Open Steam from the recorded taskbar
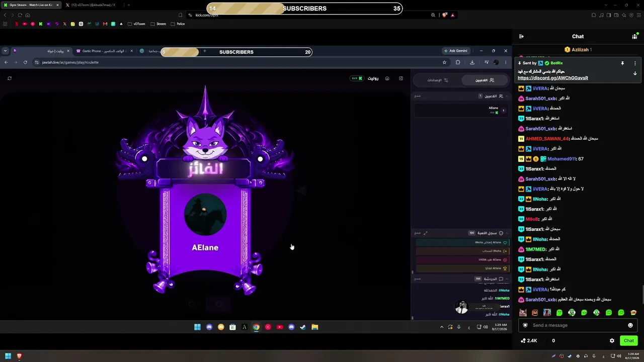This screenshot has width=644, height=362. (x=303, y=327)
